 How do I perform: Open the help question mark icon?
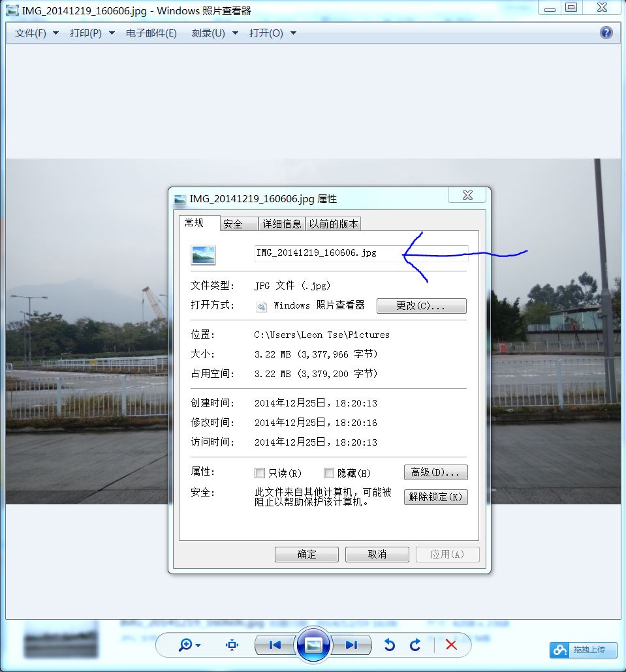pyautogui.click(x=606, y=33)
